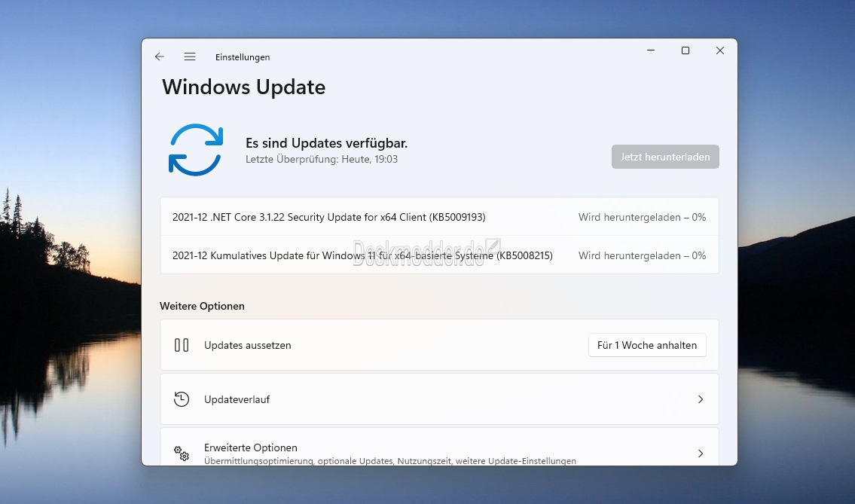Screen dimensions: 855x504
Task: Click download status of KB5009193
Action: 643,217
